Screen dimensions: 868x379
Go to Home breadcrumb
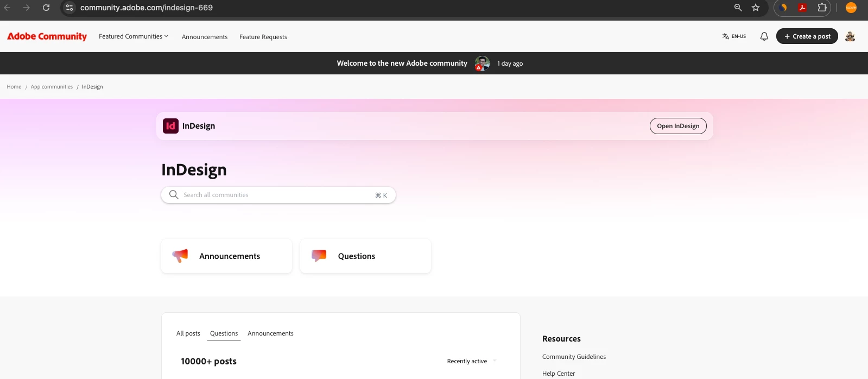point(14,87)
